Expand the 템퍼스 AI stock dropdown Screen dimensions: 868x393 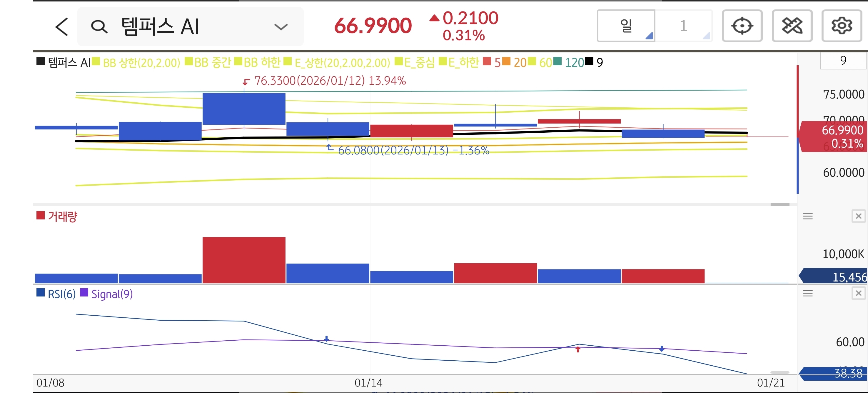[281, 27]
